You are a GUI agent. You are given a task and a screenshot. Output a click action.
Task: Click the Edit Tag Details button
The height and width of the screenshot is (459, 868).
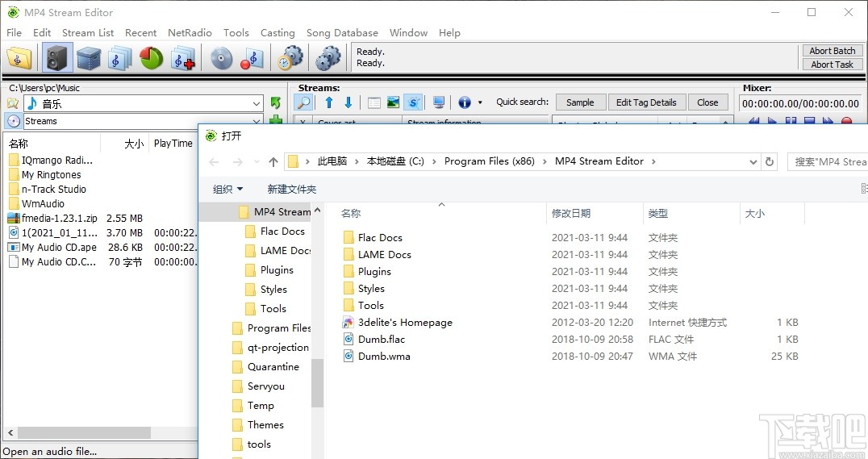pyautogui.click(x=646, y=102)
